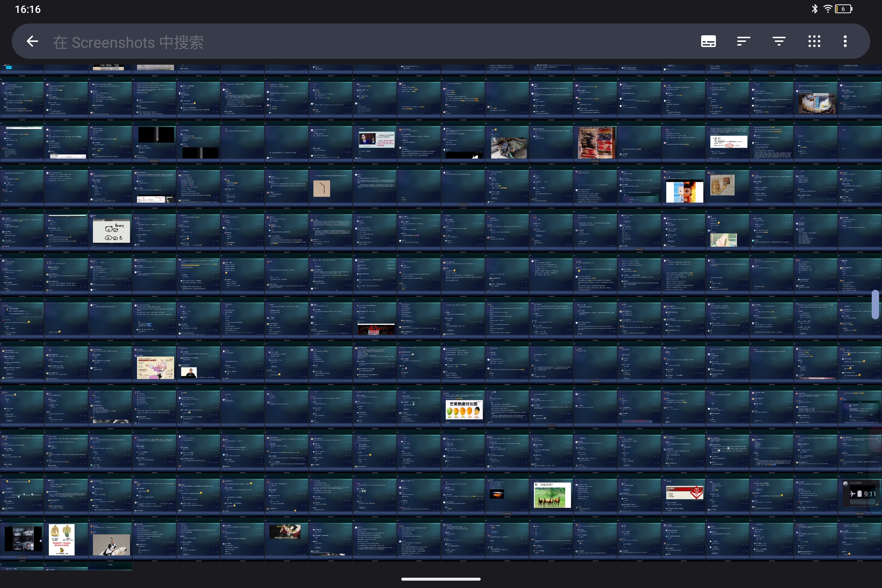Screen dimensions: 882x588
Task: Open the white document with red circle screenshot
Action: pos(728,142)
